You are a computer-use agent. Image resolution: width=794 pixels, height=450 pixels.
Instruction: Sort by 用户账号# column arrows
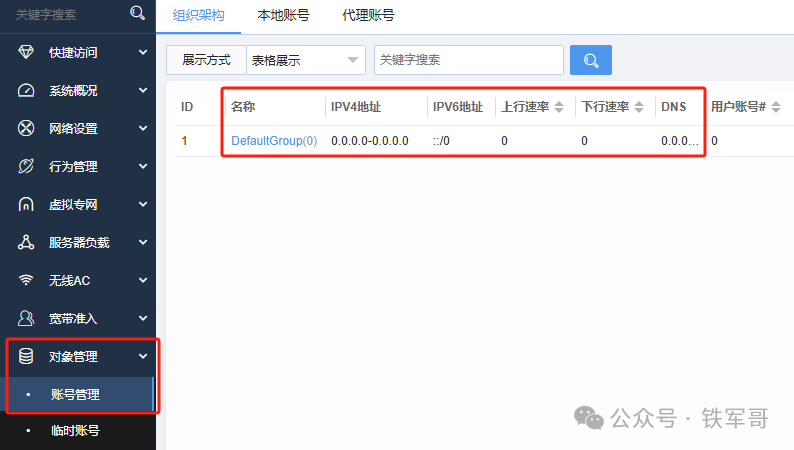point(776,107)
